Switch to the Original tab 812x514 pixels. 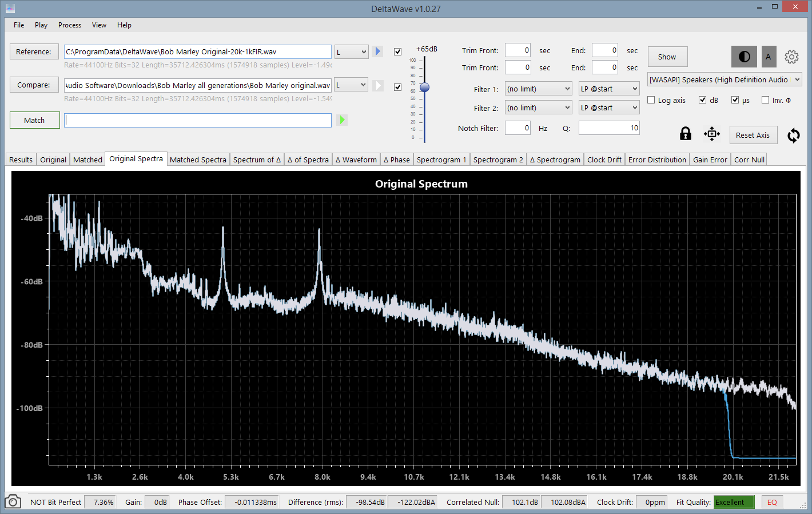[53, 160]
